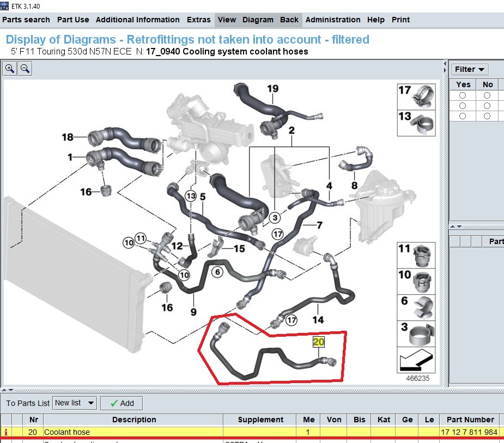The height and width of the screenshot is (443, 504).
Task: Click callout 5 on the diagram
Action: [203, 197]
